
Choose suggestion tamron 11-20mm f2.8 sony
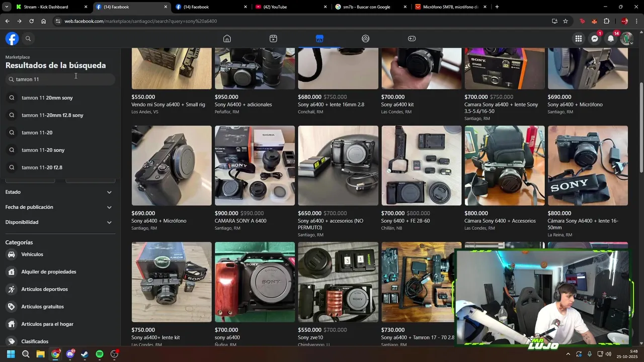[59, 115]
